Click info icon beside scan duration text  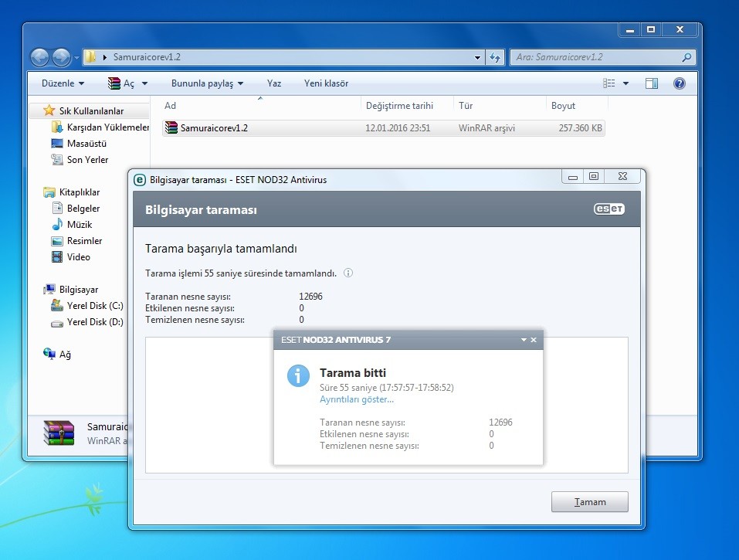(x=347, y=273)
